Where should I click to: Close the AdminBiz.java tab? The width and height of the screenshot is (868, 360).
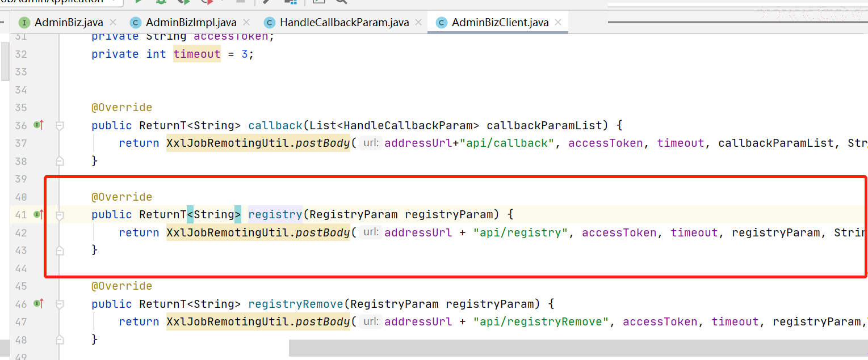pyautogui.click(x=113, y=22)
